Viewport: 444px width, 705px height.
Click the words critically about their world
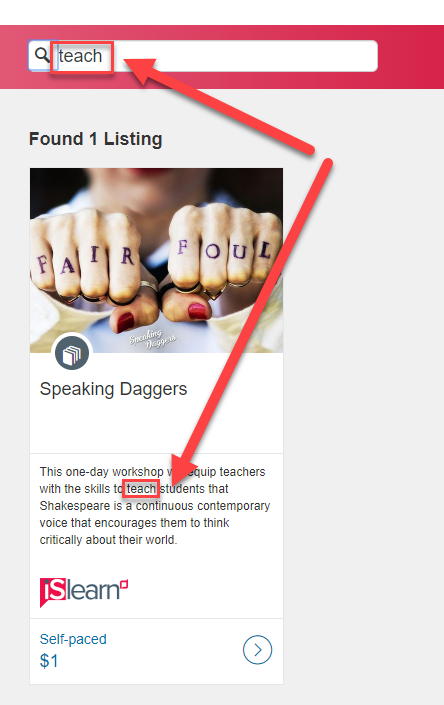click(x=108, y=540)
